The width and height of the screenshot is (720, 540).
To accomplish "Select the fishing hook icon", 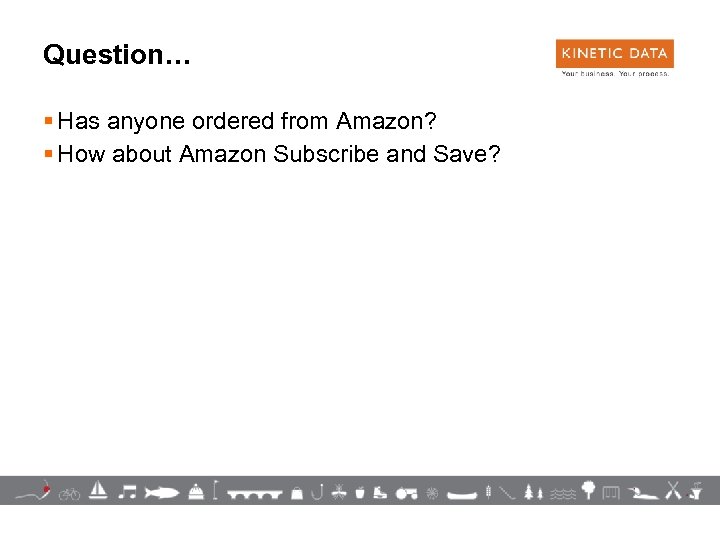I will (x=319, y=491).
